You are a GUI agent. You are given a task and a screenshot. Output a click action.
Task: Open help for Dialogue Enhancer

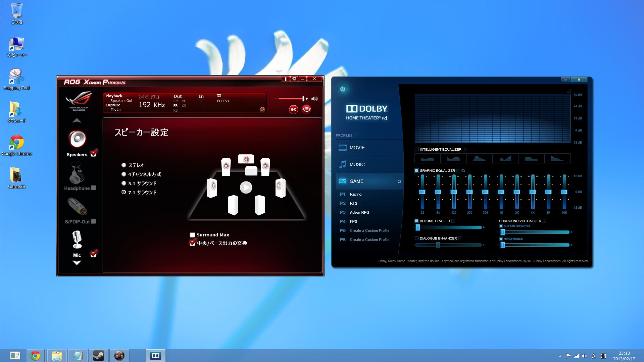point(460,238)
